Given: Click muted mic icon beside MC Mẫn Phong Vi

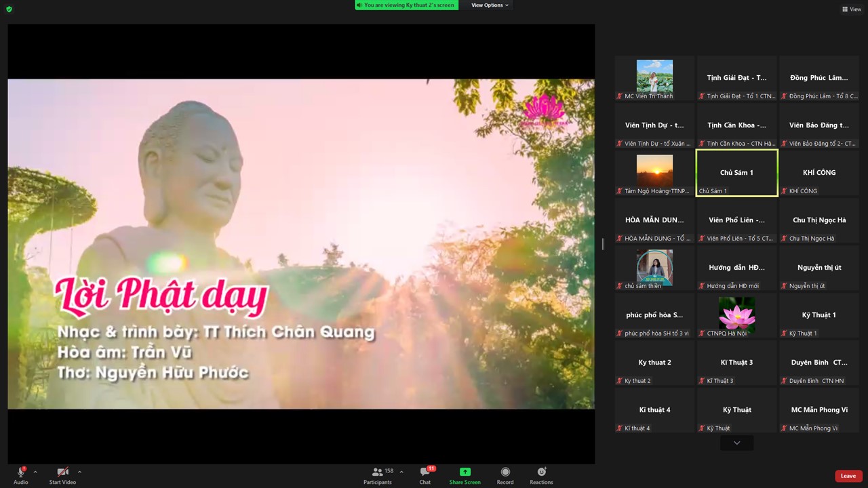Looking at the screenshot, I should point(784,428).
